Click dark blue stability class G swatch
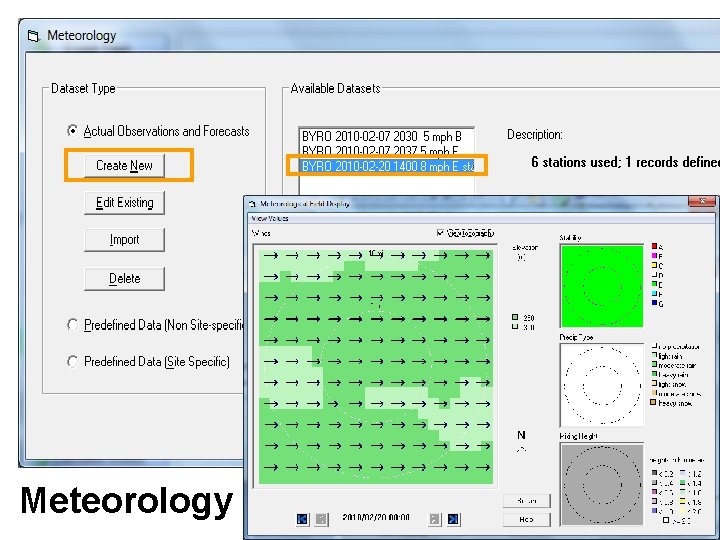 click(655, 303)
